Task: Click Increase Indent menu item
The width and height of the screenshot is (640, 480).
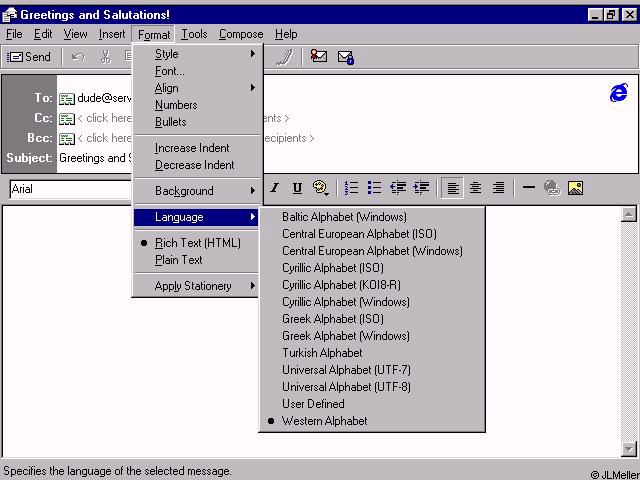Action: [196, 148]
